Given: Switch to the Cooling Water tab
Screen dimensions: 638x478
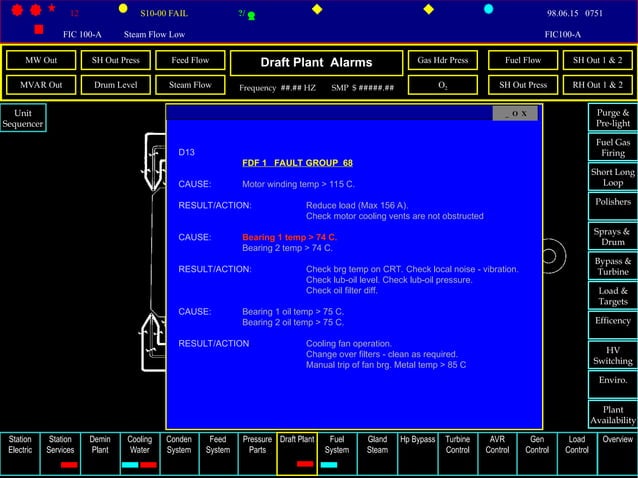Looking at the screenshot, I should pos(140,454).
